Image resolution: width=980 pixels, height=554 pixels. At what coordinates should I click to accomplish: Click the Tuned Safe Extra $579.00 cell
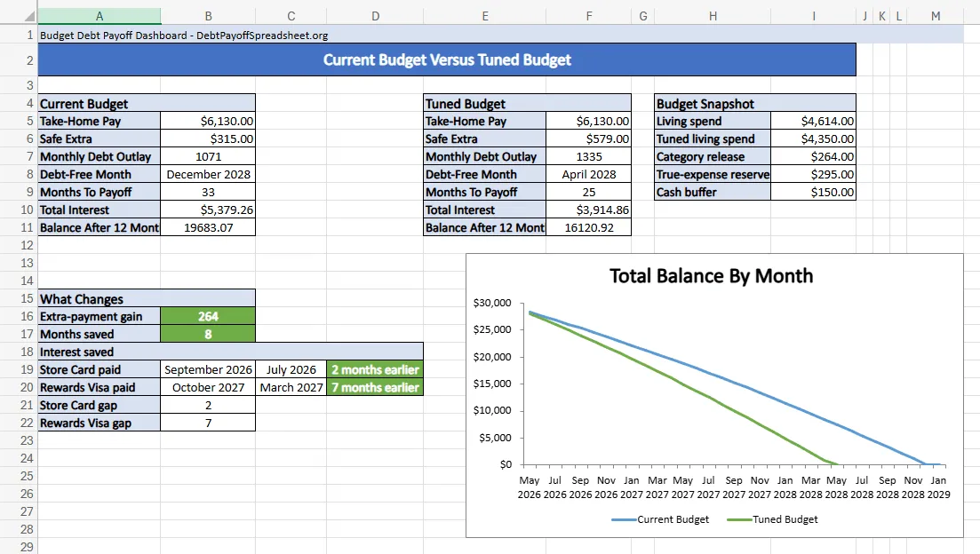pyautogui.click(x=589, y=138)
